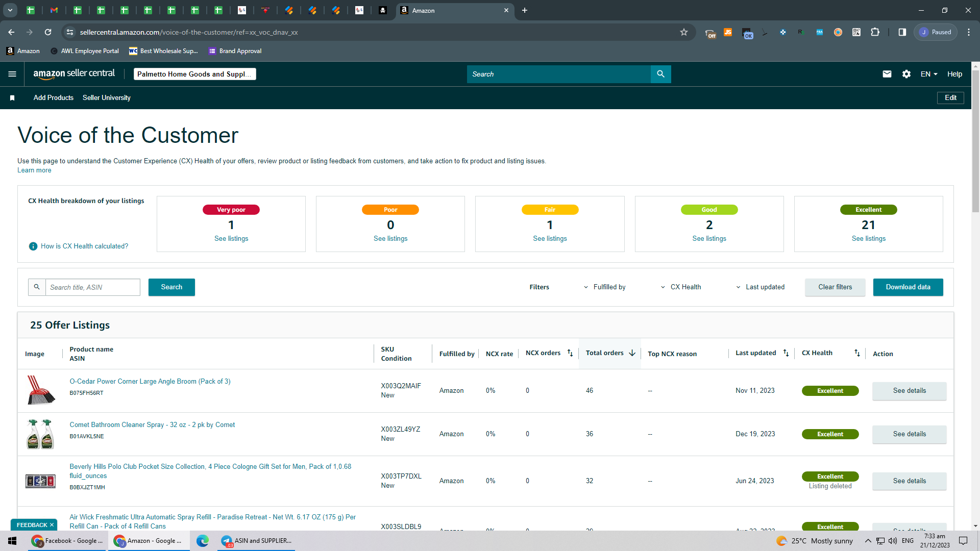This screenshot has height=551, width=980.
Task: Open new browser tab
Action: click(525, 10)
